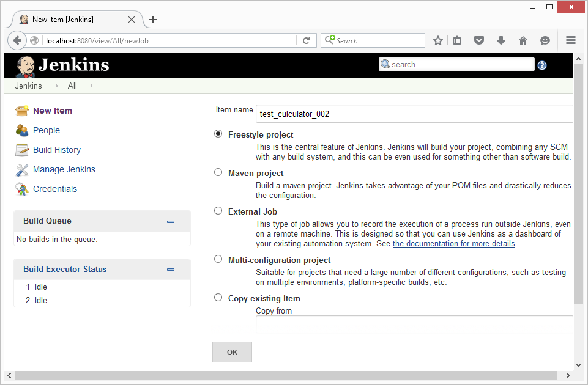Viewport: 588px width, 385px height.
Task: Select the Copy existing Item radio button
Action: 218,298
